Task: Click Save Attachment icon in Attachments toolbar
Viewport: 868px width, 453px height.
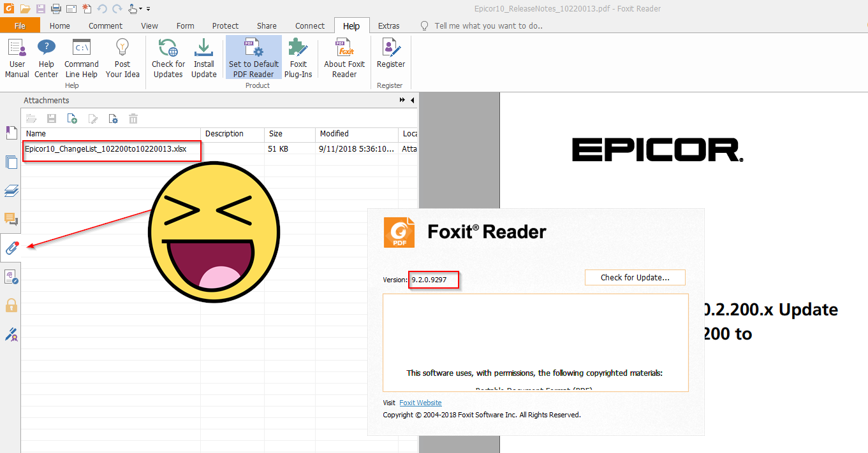Action: pos(52,119)
